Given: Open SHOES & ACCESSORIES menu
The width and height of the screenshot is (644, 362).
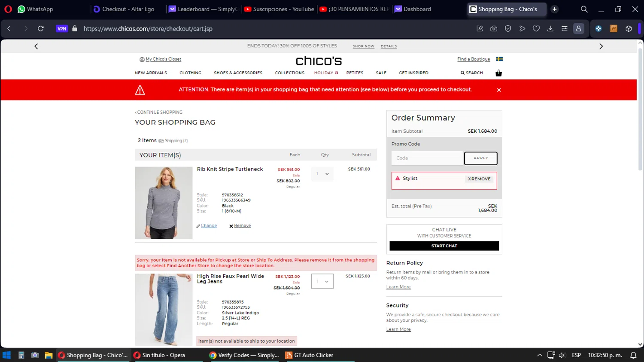Looking at the screenshot, I should pyautogui.click(x=238, y=73).
